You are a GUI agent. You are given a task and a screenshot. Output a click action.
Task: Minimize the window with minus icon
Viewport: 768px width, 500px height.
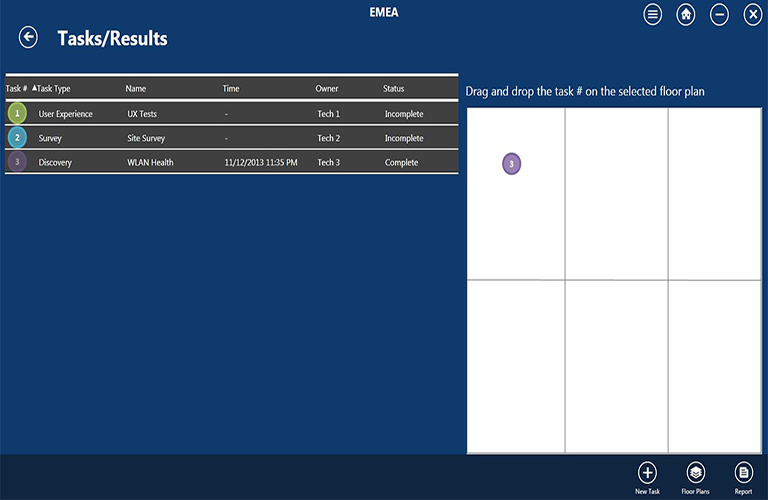[719, 15]
